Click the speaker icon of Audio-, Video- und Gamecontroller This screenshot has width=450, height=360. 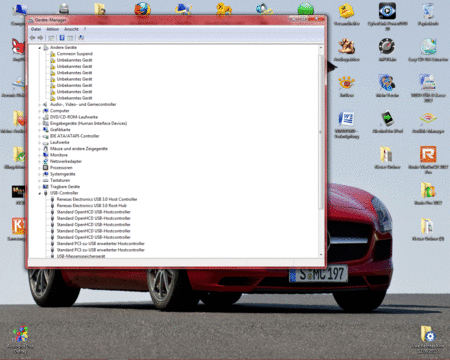click(46, 105)
